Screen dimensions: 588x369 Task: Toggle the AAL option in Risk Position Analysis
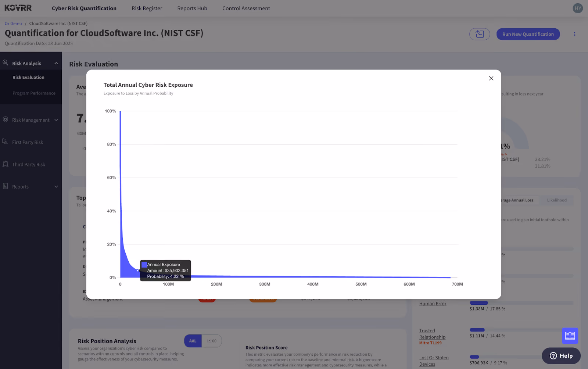pos(193,341)
